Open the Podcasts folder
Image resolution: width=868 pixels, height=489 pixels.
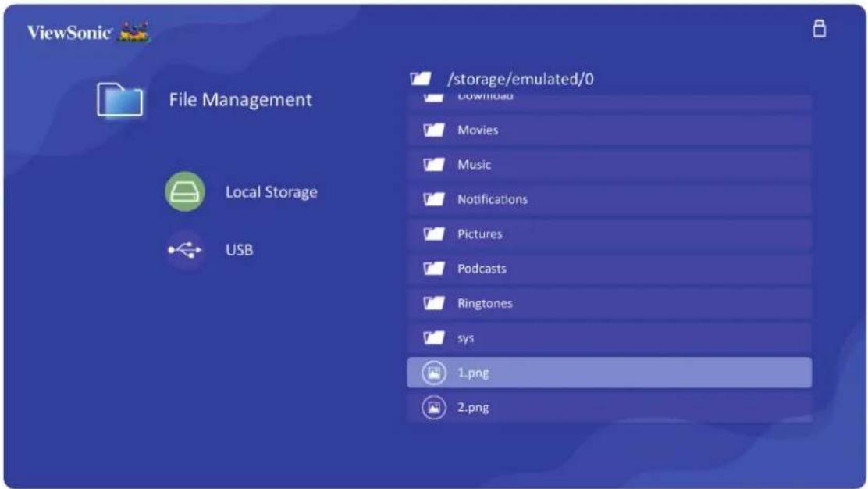[x=610, y=269]
